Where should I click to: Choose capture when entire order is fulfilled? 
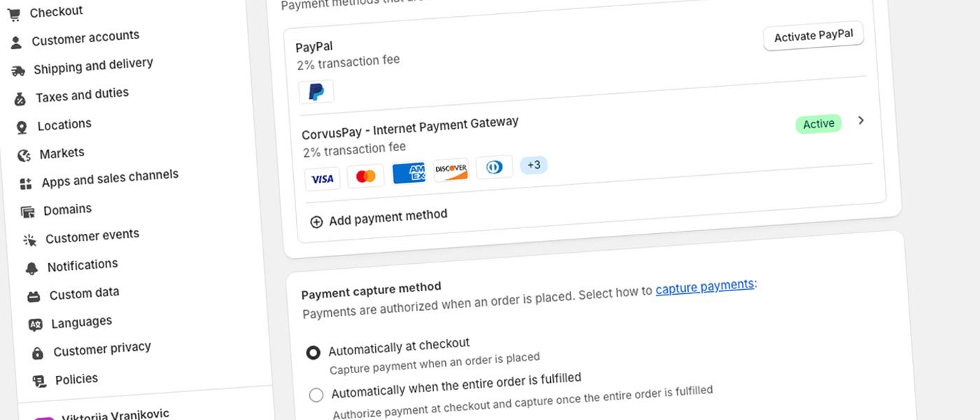click(316, 395)
